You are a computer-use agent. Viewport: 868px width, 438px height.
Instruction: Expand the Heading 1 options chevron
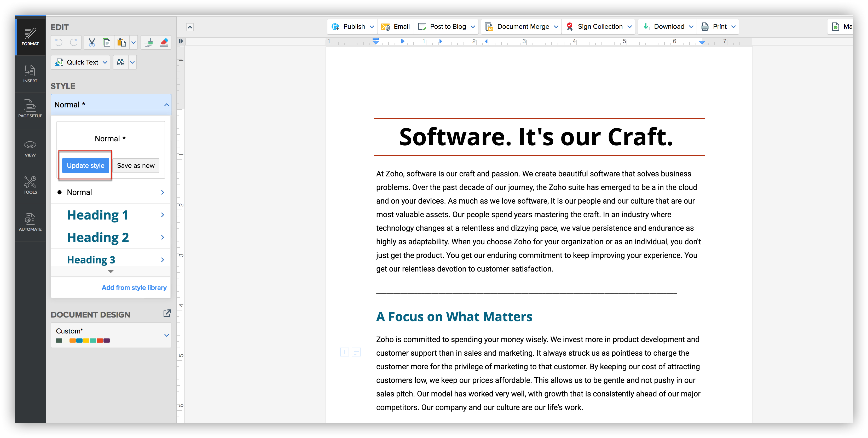click(163, 215)
